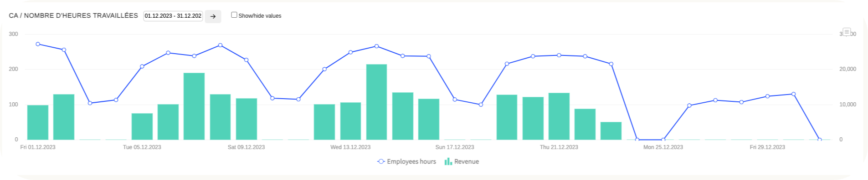Toggle the Revenue legend bar icon
This screenshot has width=868, height=180.
448,161
